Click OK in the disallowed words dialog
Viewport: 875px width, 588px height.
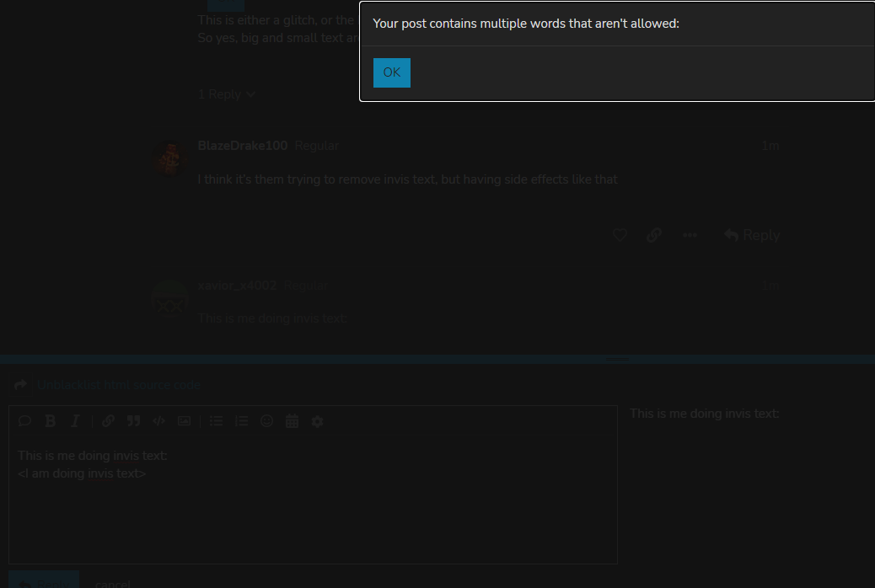pos(391,72)
